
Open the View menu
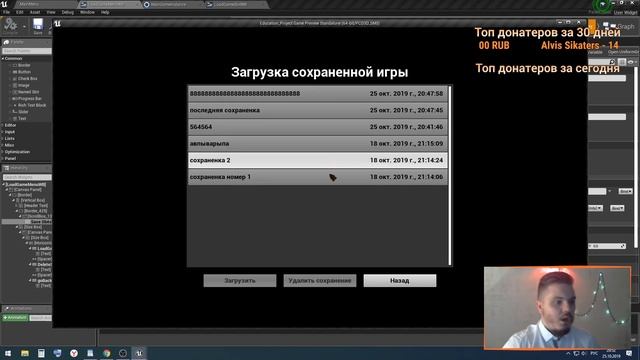(51, 12)
